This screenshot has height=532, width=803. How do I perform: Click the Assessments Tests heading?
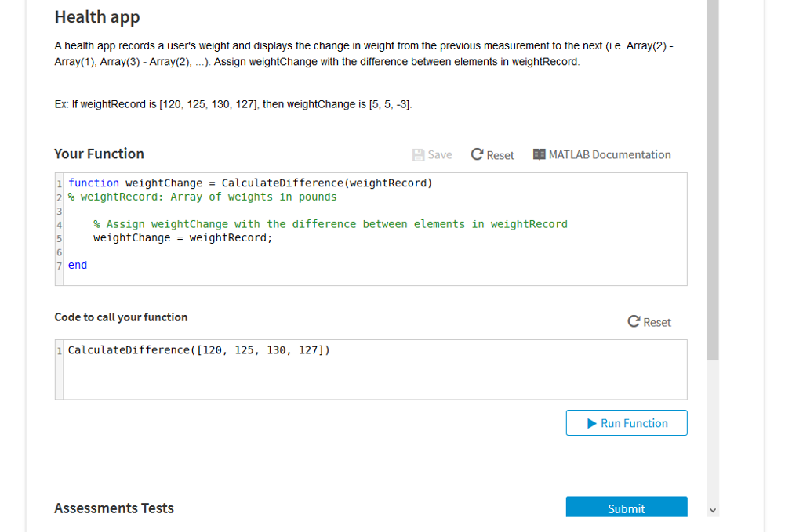(x=114, y=508)
